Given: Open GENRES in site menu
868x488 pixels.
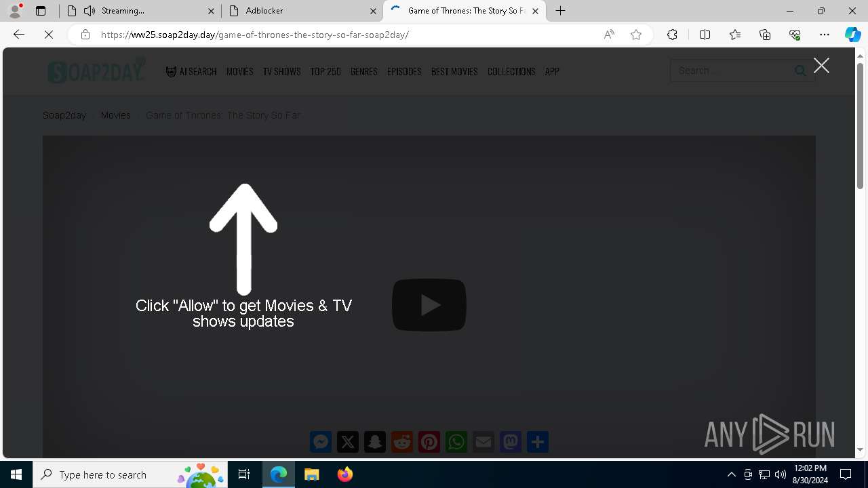Looking at the screenshot, I should click(x=364, y=71).
